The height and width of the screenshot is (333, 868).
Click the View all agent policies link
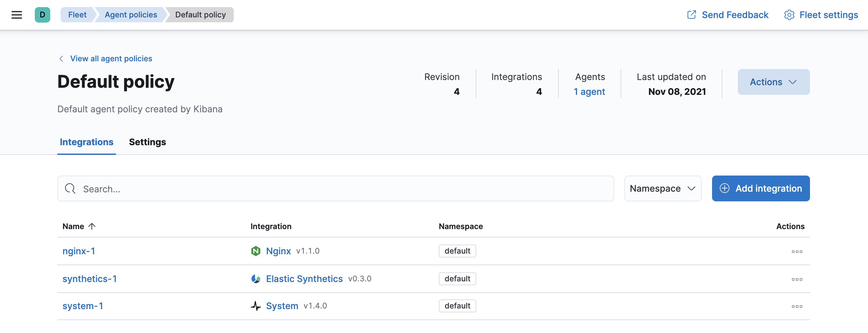[111, 58]
